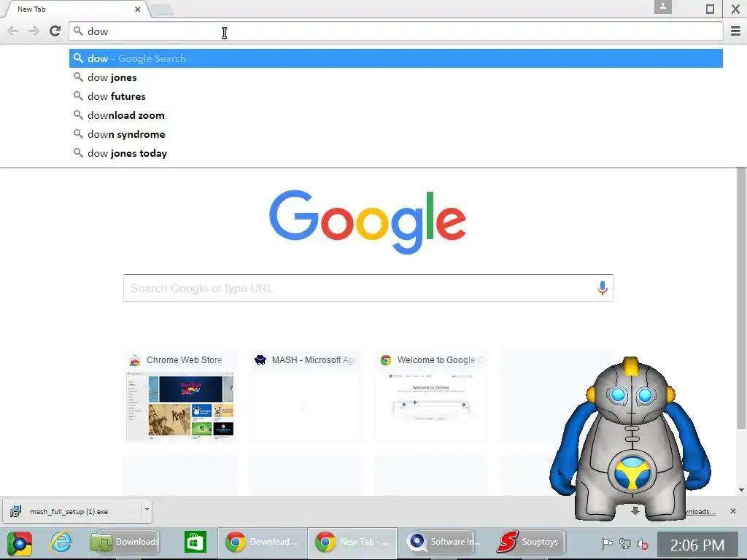Viewport: 747px width, 560px height.
Task: Close the New Tab tab
Action: (x=138, y=9)
